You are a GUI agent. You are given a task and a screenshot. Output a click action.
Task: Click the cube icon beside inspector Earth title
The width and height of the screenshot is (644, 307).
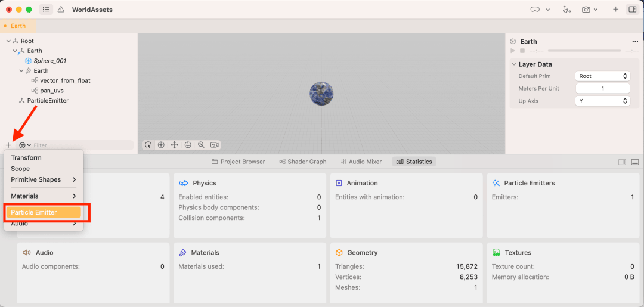tap(513, 42)
